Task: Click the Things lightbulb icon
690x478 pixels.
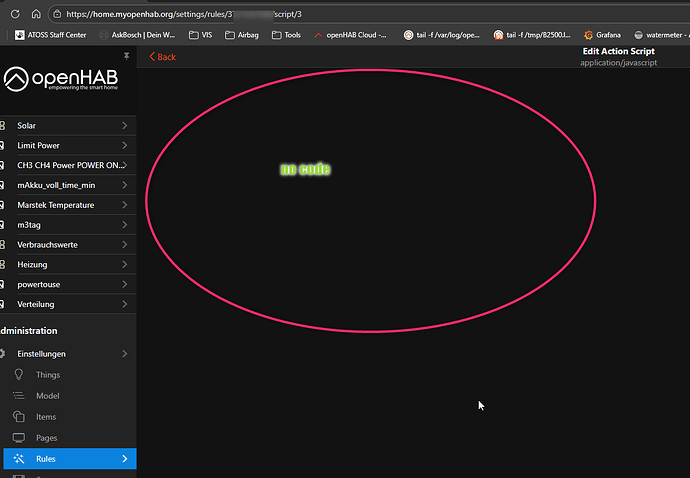Action: (18, 375)
